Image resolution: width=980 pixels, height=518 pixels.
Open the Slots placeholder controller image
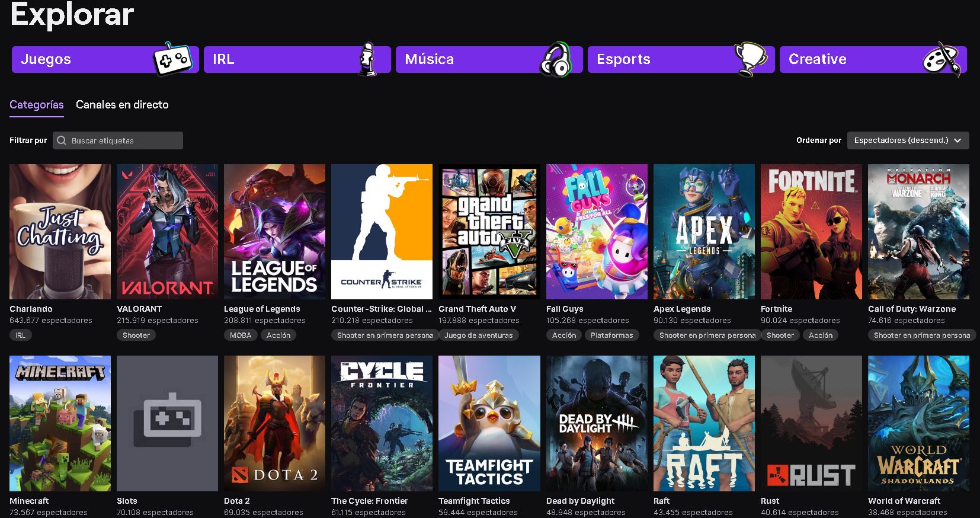pyautogui.click(x=167, y=423)
